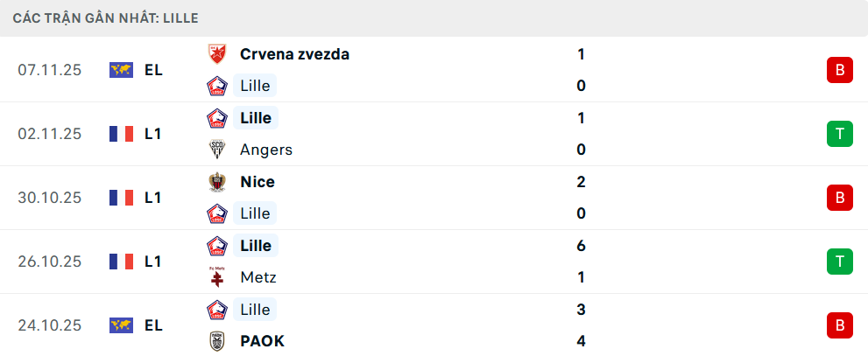Image resolution: width=868 pixels, height=356 pixels.
Task: Click the France flag on 02.11.25 row
Action: [121, 134]
